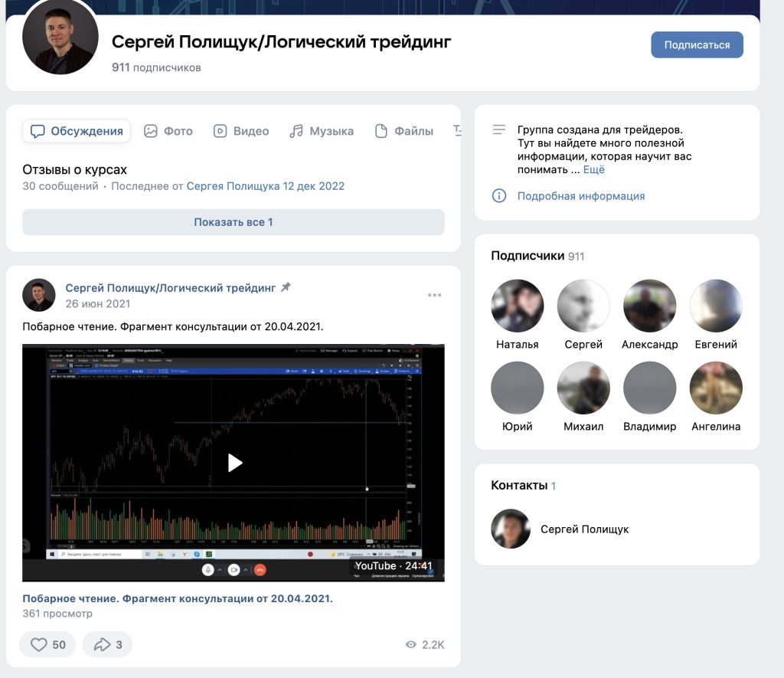Open subscriber Александр's avatar
The height and width of the screenshot is (678, 784).
(649, 306)
